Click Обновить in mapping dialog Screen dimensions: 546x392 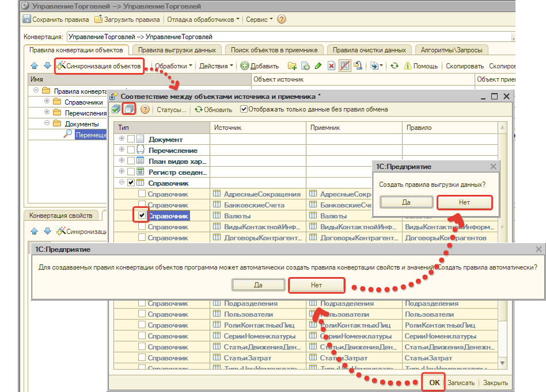point(213,110)
